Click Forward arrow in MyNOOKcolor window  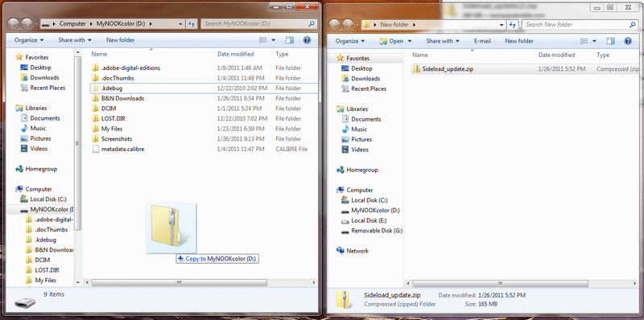(x=27, y=24)
